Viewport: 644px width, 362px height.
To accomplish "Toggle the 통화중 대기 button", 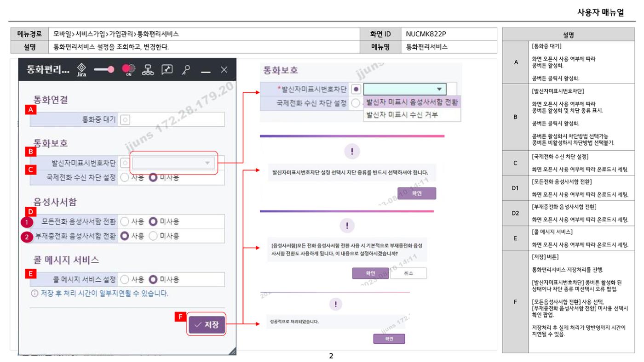I will pyautogui.click(x=126, y=119).
